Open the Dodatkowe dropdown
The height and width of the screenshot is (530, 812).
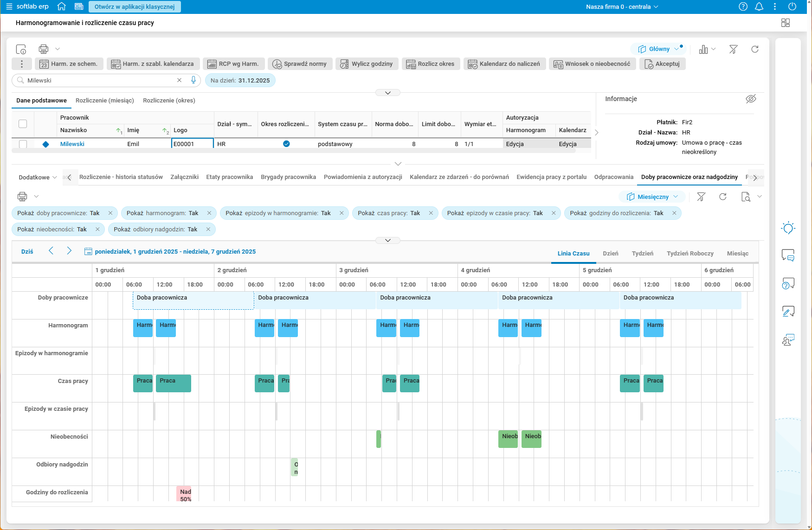click(x=38, y=177)
